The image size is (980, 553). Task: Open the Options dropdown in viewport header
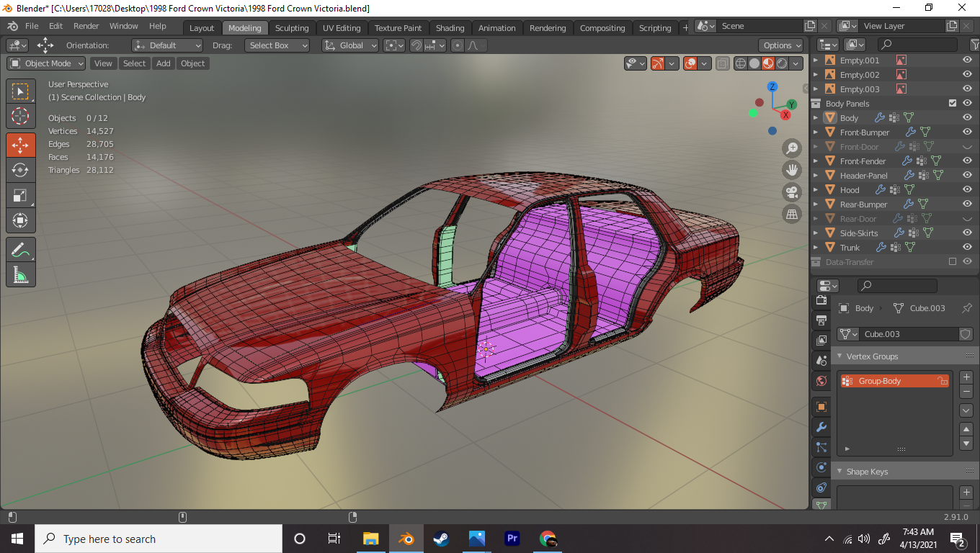pyautogui.click(x=782, y=45)
